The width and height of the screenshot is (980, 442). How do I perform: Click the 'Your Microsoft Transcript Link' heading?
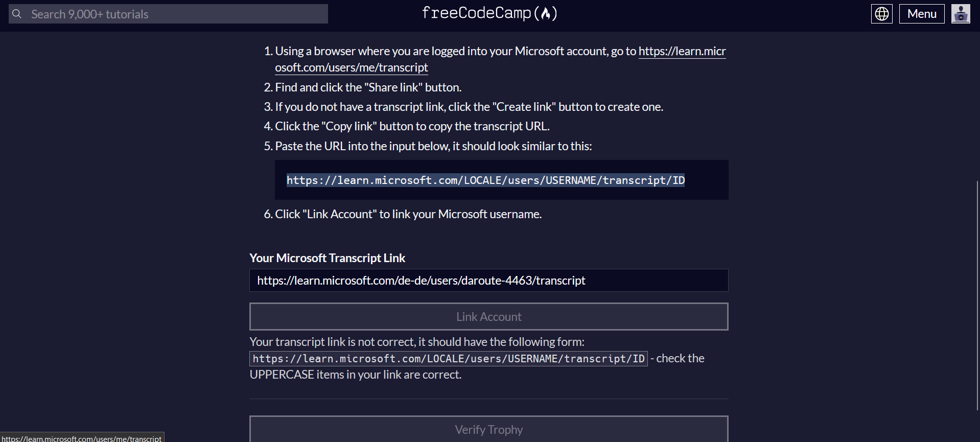[327, 258]
